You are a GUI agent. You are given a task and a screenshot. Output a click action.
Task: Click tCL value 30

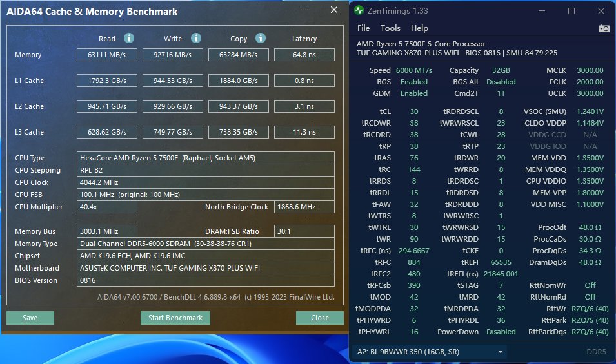pos(414,111)
